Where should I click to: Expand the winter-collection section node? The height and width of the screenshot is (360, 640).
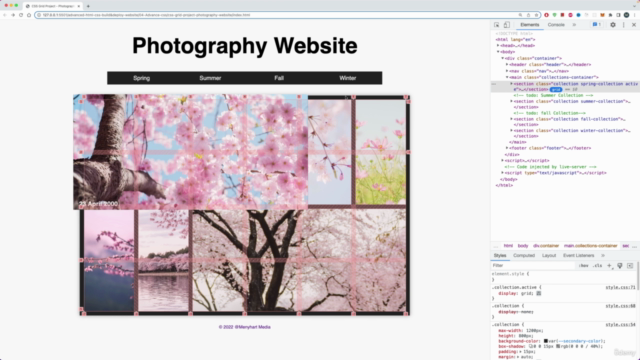(511, 130)
